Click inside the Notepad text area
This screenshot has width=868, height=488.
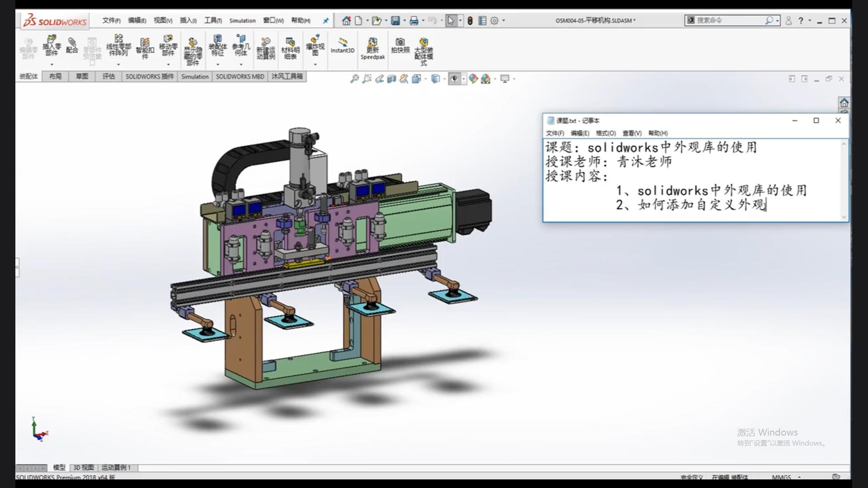[692, 180]
